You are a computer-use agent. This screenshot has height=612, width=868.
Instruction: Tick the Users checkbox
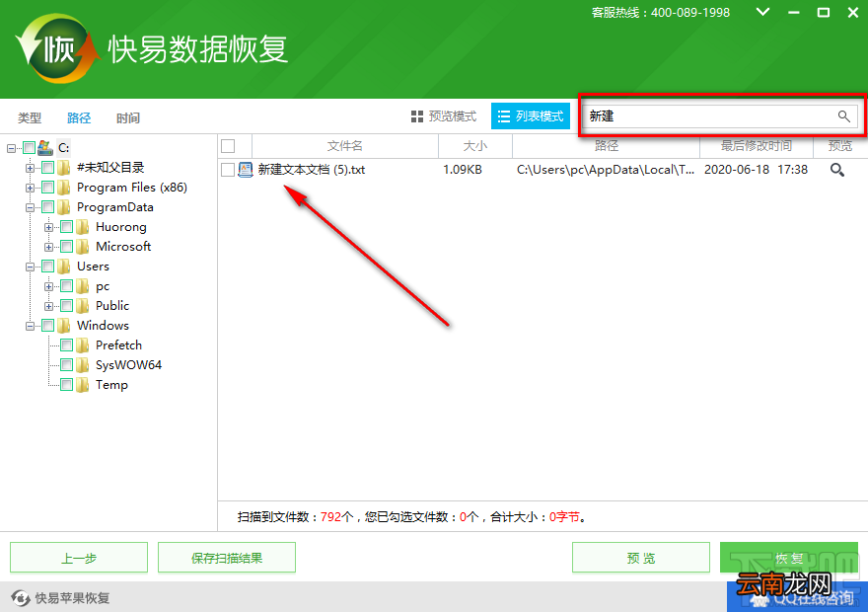click(48, 267)
